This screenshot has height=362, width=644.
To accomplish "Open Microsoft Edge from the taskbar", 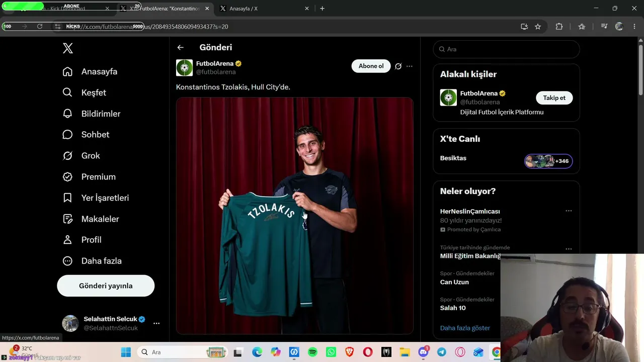I will click(257, 352).
